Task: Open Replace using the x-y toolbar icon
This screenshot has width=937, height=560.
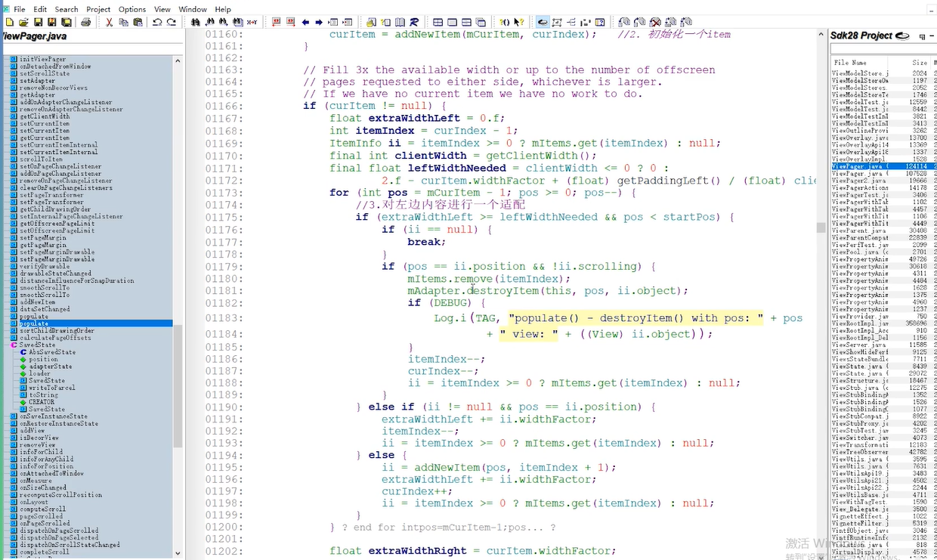Action: click(x=252, y=23)
